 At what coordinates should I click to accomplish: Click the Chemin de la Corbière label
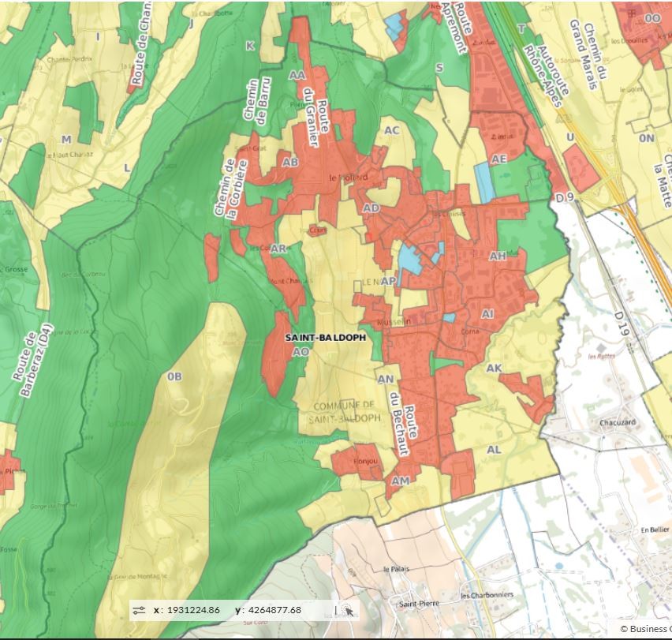click(x=225, y=187)
